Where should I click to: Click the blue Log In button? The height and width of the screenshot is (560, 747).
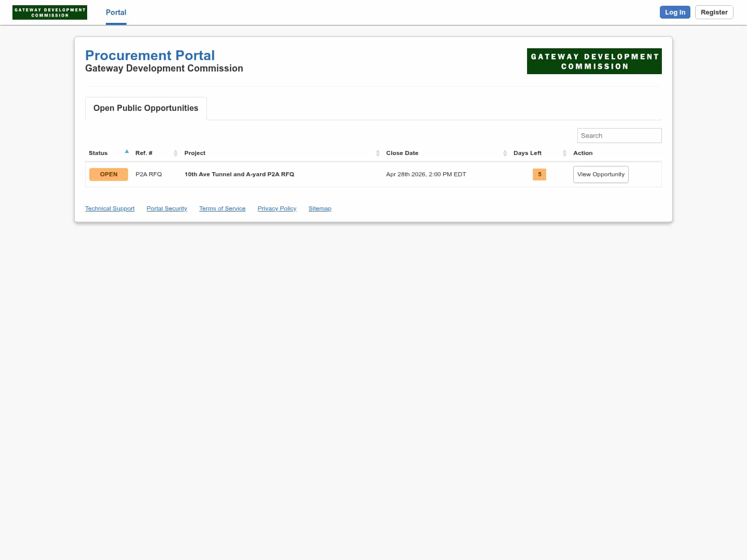(675, 12)
